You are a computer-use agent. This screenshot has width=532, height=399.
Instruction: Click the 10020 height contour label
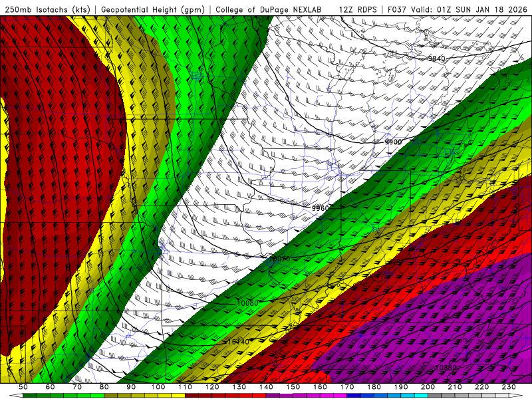point(279,259)
